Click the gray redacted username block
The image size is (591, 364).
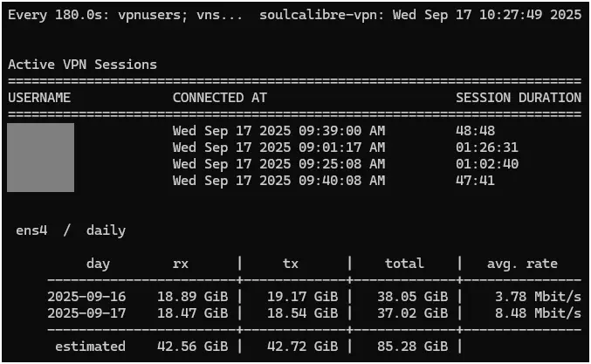pyautogui.click(x=41, y=157)
